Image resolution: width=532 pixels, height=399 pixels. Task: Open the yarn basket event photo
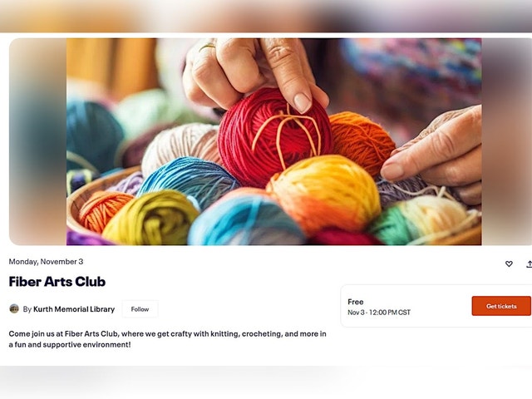[x=273, y=141]
